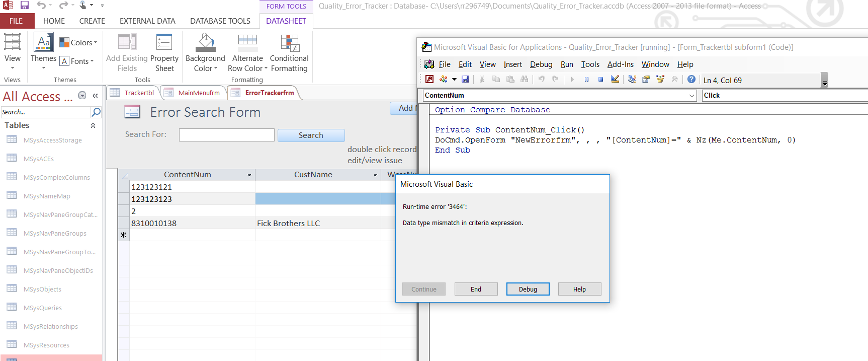Collapse the Tables group in navigation pane
Image resolution: width=868 pixels, height=361 pixels.
pos(93,125)
